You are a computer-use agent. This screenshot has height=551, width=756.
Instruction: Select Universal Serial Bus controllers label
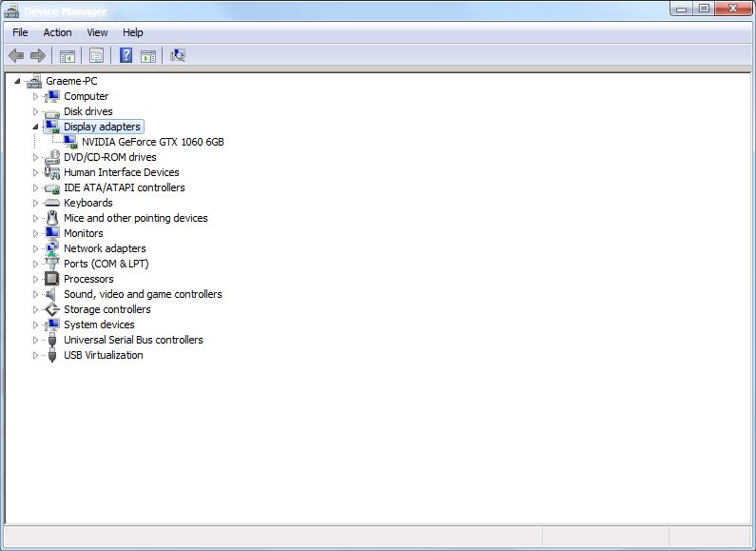pyautogui.click(x=133, y=340)
